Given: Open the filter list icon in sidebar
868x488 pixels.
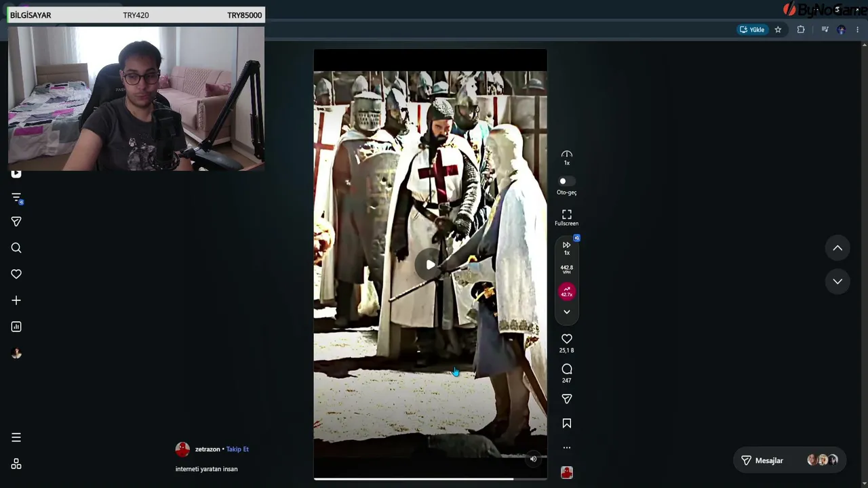Looking at the screenshot, I should 16,198.
